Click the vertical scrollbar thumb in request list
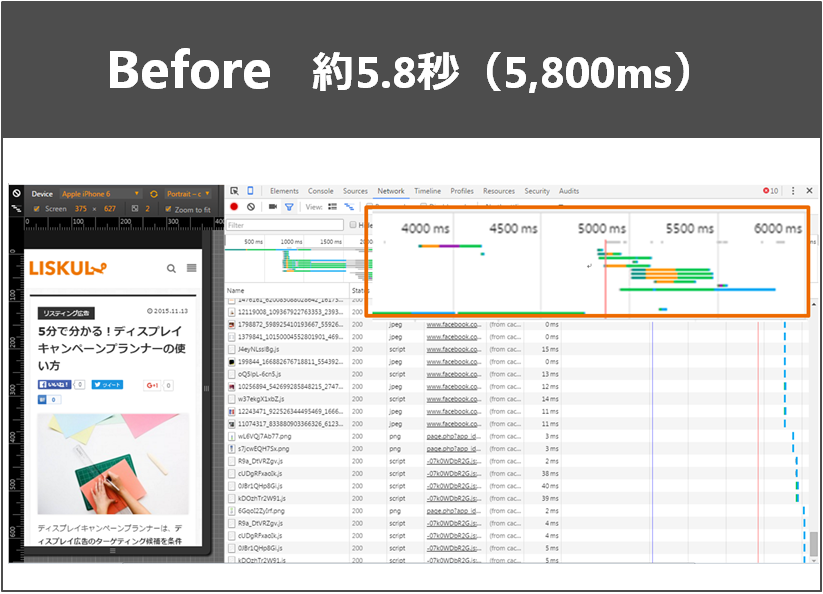The height and width of the screenshot is (594, 823). click(x=813, y=543)
